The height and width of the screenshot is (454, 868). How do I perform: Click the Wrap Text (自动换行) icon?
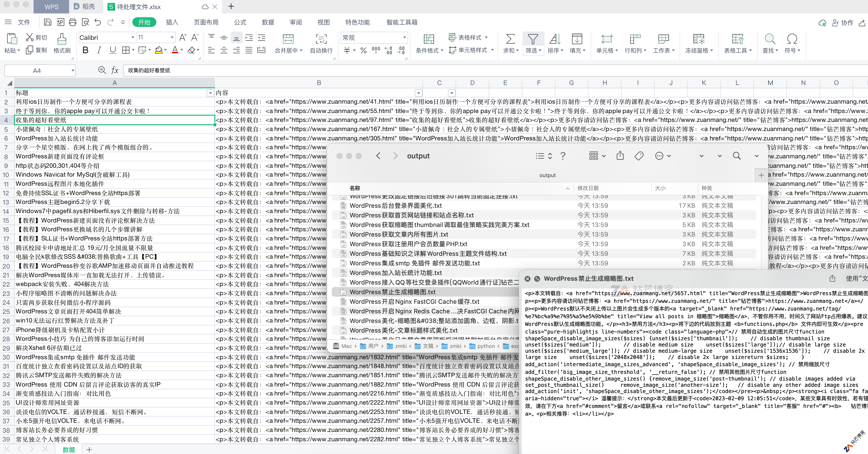point(321,39)
